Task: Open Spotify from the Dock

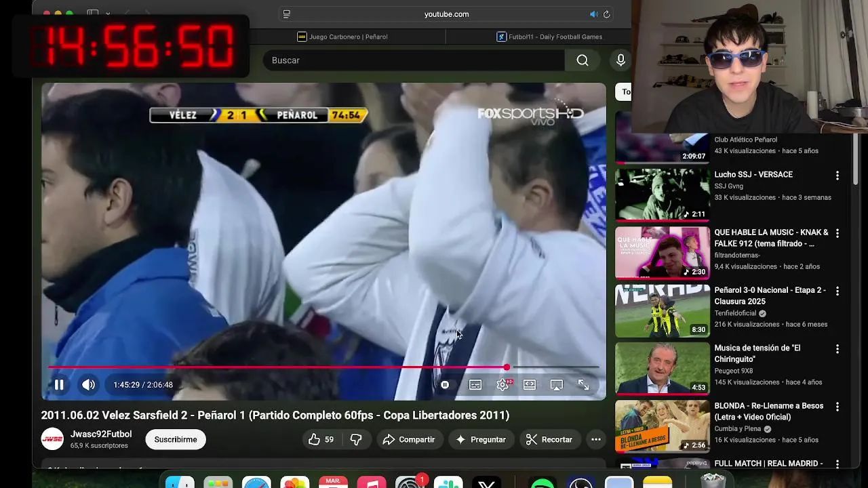Action: tap(542, 482)
